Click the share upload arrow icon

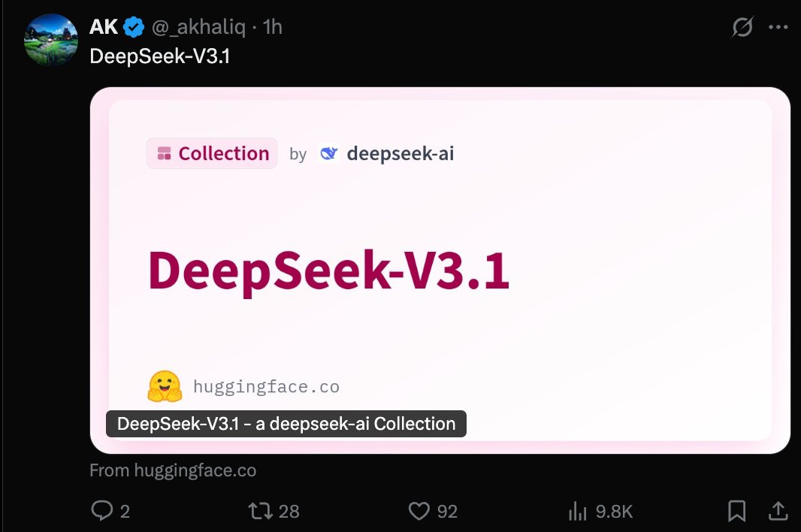pyautogui.click(x=777, y=512)
